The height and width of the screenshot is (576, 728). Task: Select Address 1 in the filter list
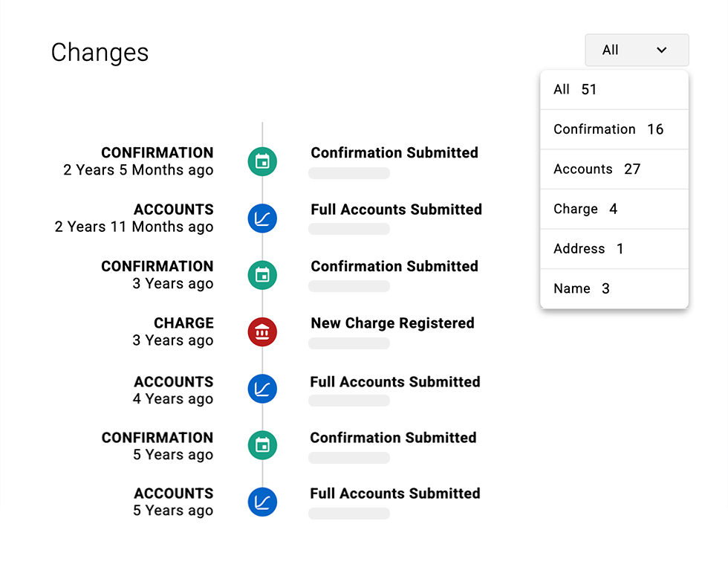pos(614,249)
